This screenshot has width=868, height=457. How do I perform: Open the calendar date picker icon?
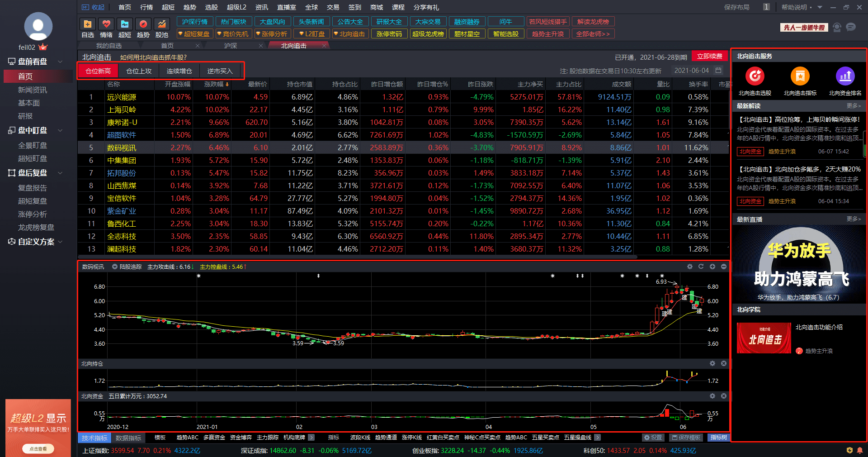point(718,70)
